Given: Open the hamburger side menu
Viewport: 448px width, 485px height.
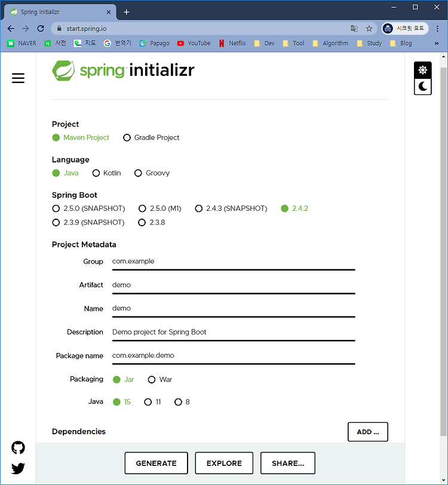Looking at the screenshot, I should pos(18,78).
